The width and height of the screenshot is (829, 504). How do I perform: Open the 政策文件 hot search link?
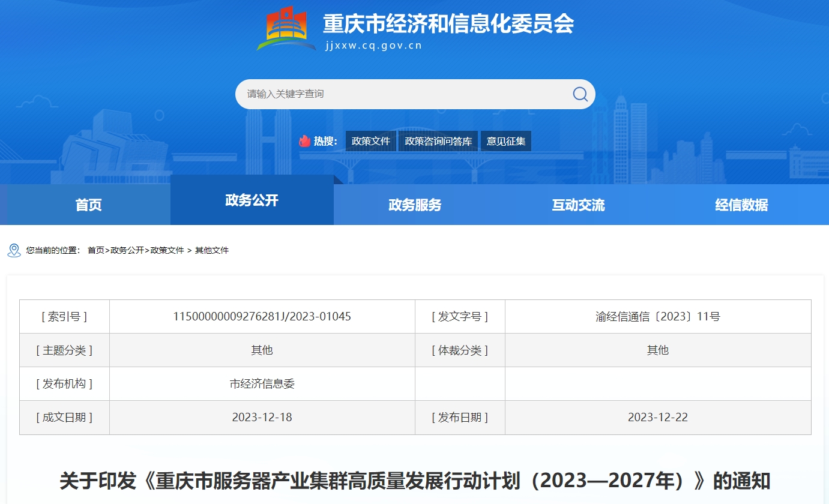click(x=371, y=142)
